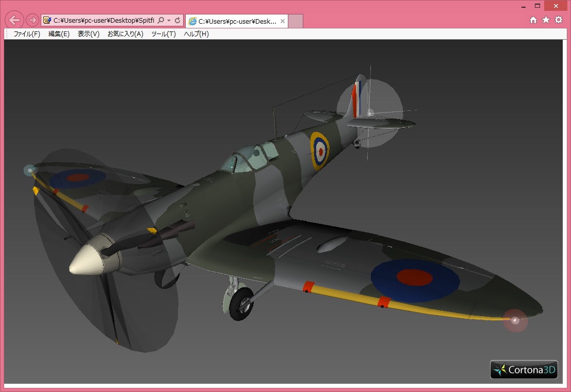Open a new blank tab
Screen dimensions: 571x392
tap(295, 21)
